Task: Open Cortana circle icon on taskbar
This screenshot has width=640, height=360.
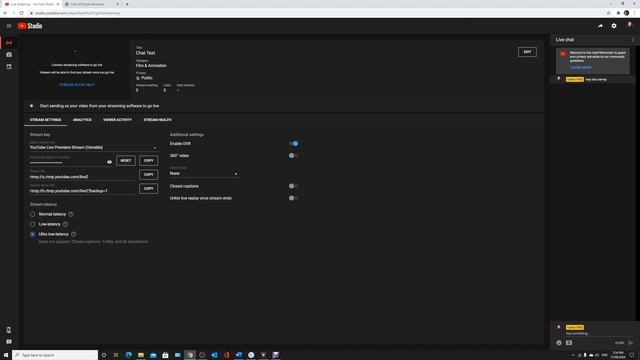Action: point(104,355)
